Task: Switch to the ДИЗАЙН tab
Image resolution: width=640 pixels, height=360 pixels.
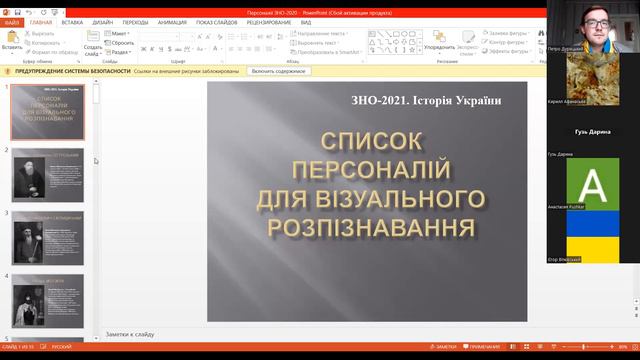Action: [x=102, y=22]
